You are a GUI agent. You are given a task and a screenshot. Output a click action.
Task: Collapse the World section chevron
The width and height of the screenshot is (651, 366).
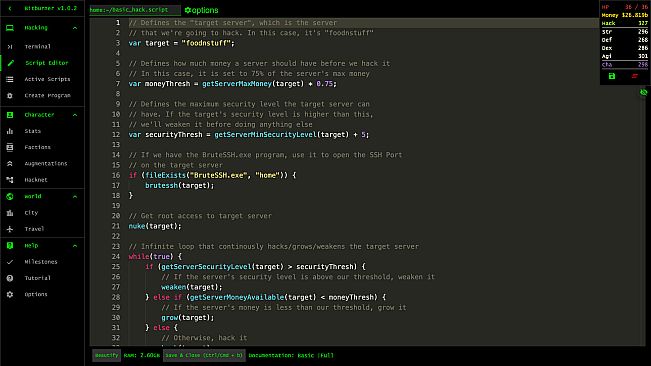coord(75,197)
